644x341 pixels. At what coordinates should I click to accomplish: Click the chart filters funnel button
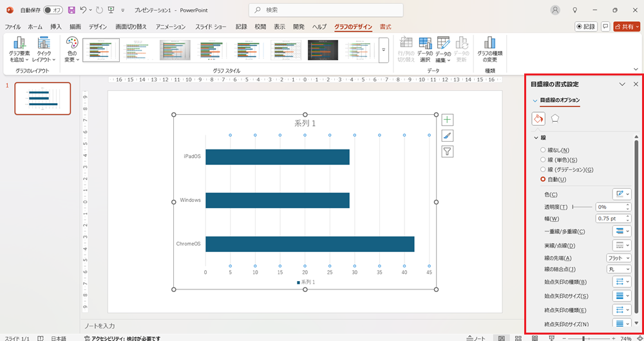tap(448, 151)
